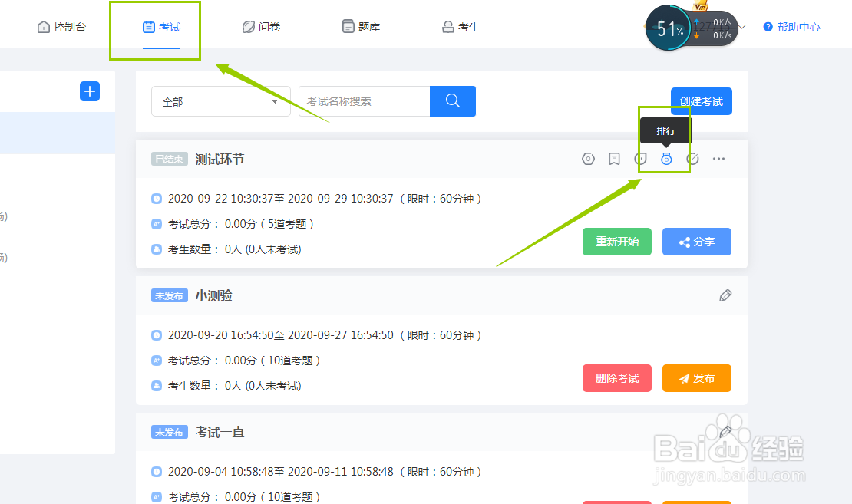Click the bookmark icon on the 测试环节 exam row
Screen dimensions: 852x504
614,159
